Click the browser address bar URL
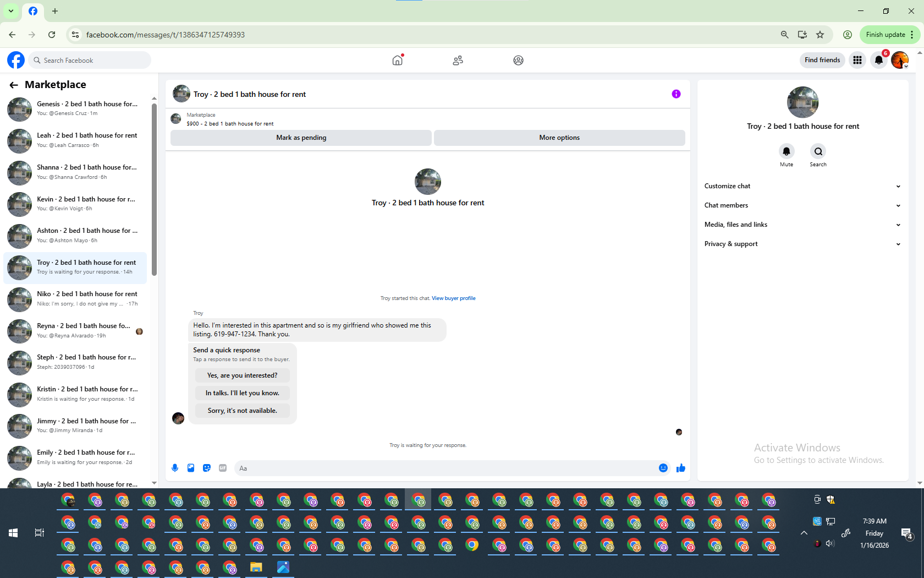Screen dimensions: 924x578 (x=166, y=35)
